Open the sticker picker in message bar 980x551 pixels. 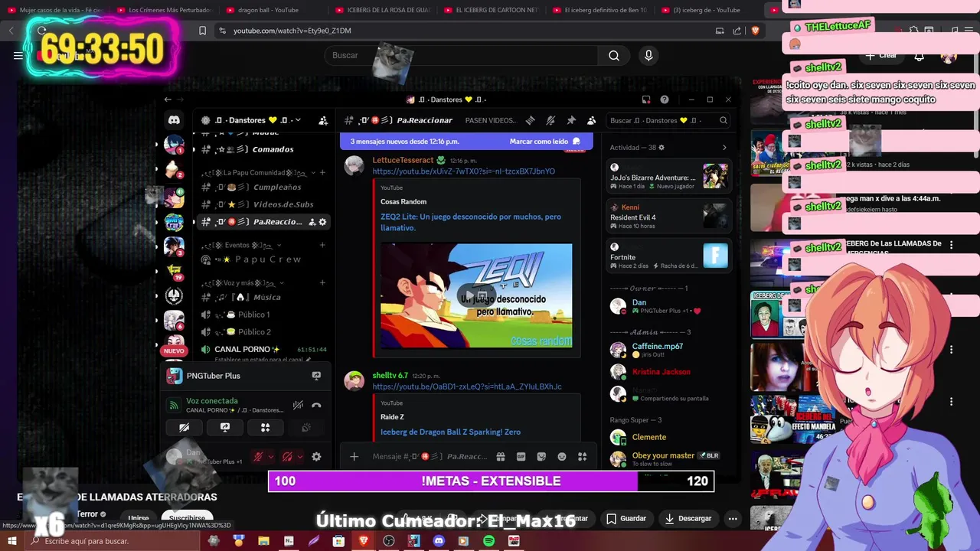pyautogui.click(x=541, y=457)
